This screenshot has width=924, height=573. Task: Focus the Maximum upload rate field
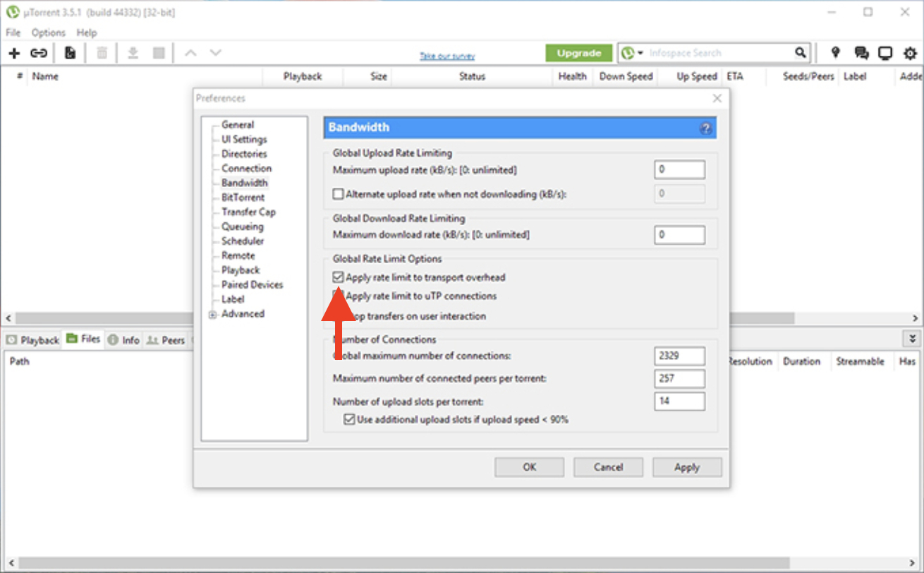(680, 170)
